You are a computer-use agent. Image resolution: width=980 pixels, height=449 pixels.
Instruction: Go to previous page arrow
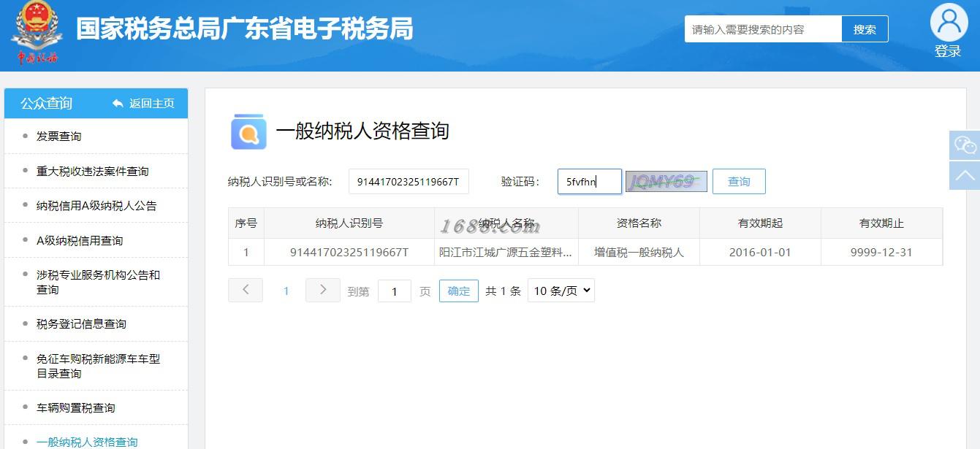(x=246, y=290)
